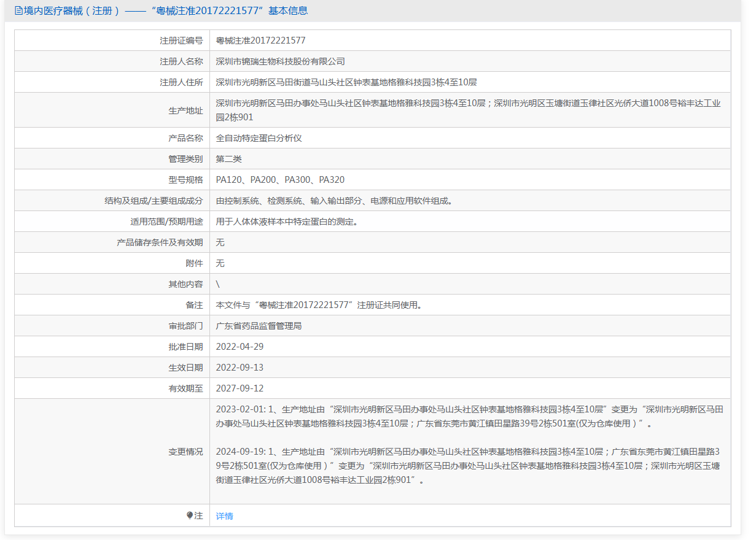Click the 第二类 value

[229, 159]
